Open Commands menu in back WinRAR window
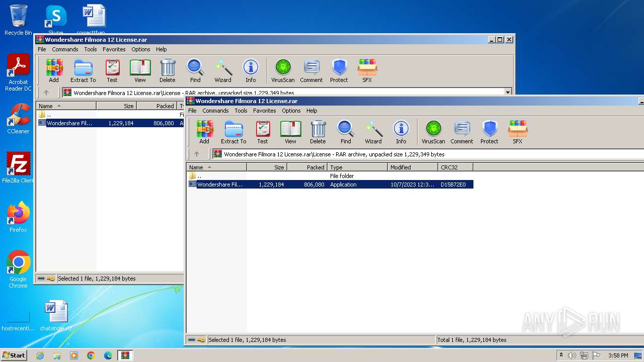 click(65, 49)
